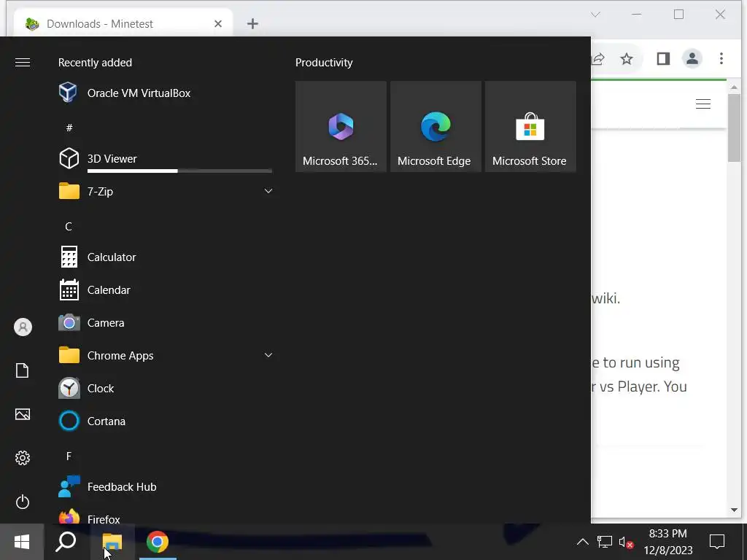The width and height of the screenshot is (747, 560).
Task: Click the scrollbar up arrow
Action: coord(734,87)
